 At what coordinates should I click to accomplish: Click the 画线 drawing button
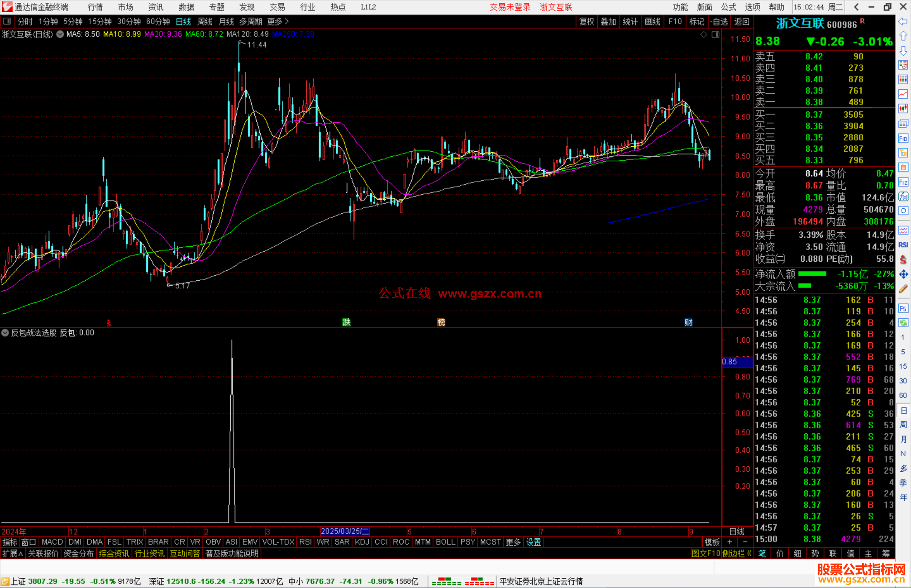[652, 21]
